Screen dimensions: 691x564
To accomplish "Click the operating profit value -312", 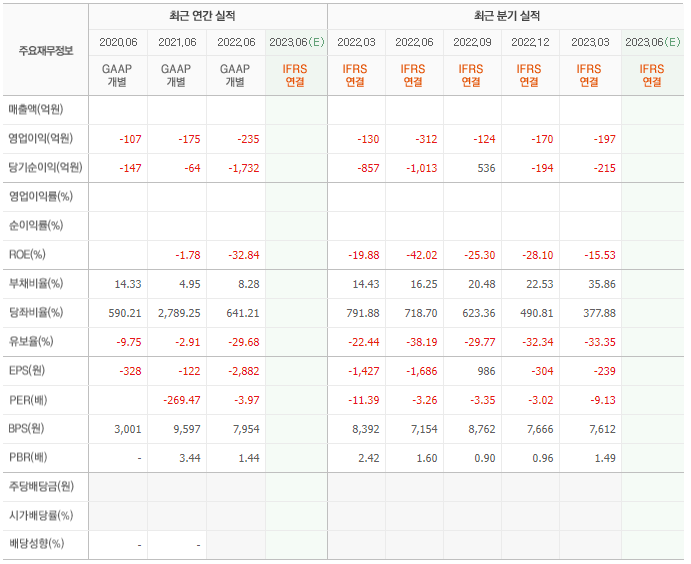I will click(x=426, y=139).
